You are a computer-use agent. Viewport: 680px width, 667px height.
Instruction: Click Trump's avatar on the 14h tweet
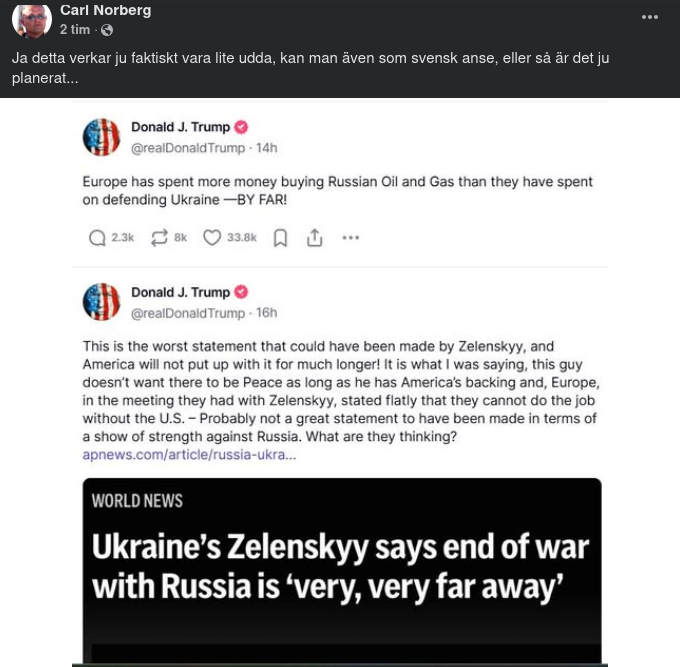[101, 137]
